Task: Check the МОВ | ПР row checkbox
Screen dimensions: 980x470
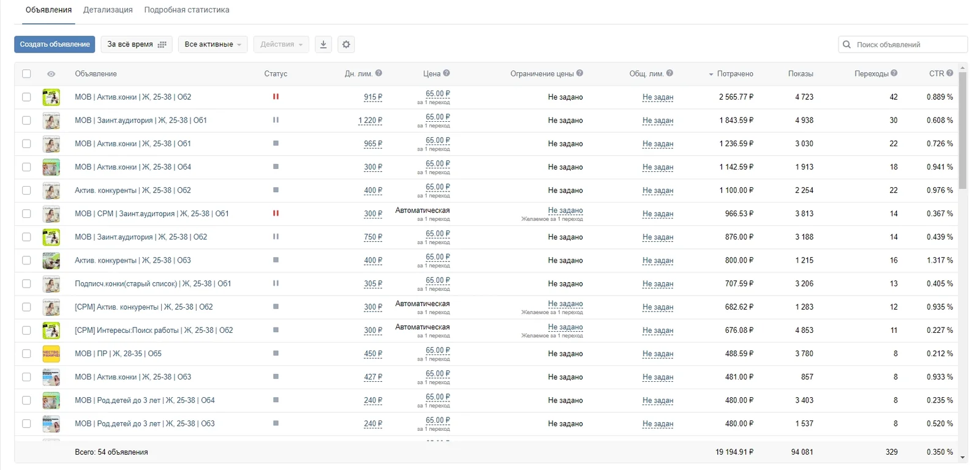Action: coord(26,354)
